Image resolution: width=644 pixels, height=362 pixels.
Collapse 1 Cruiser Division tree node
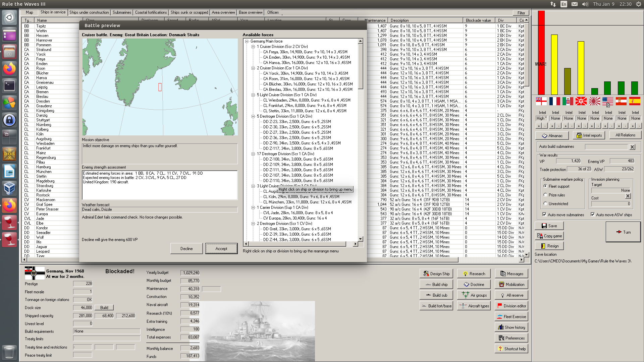(x=253, y=47)
